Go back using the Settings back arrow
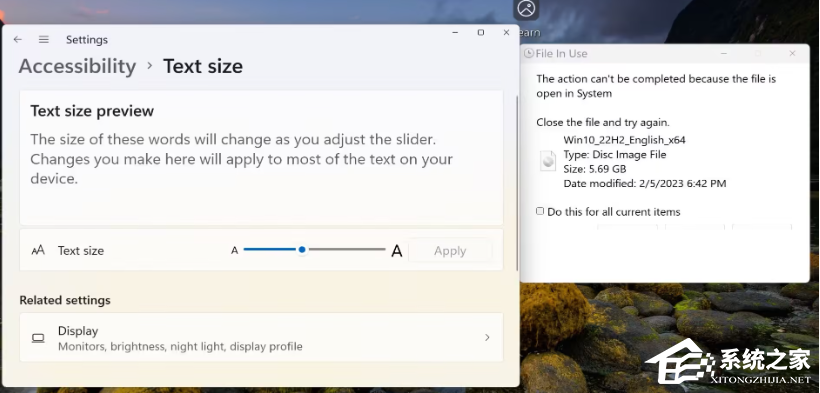The width and height of the screenshot is (820, 393). pyautogui.click(x=18, y=40)
